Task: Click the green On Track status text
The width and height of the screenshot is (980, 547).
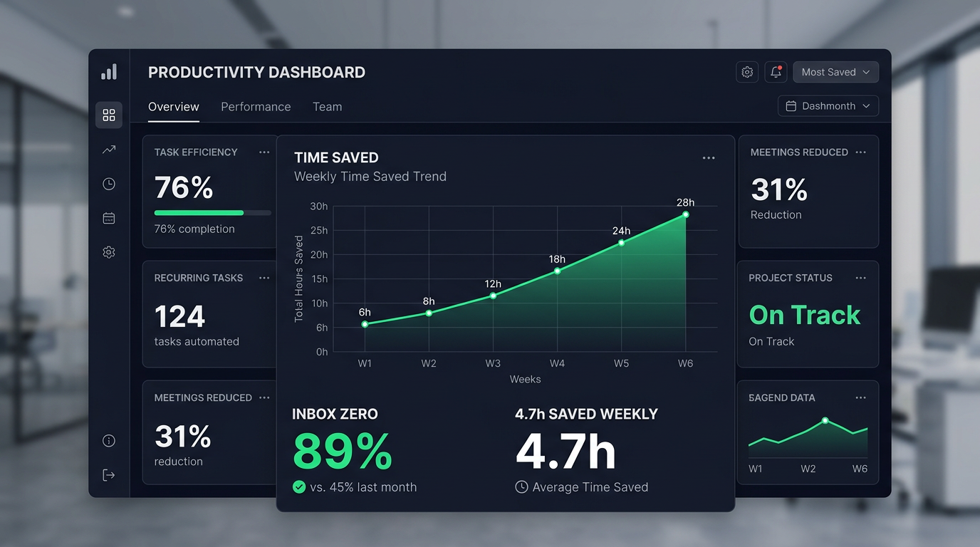Action: [805, 315]
